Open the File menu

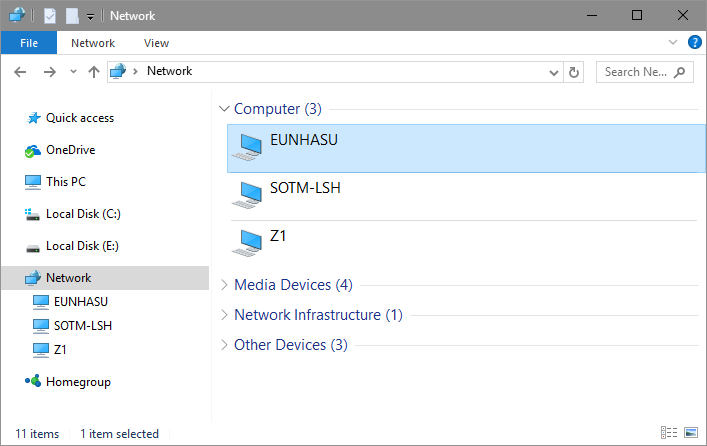pos(29,43)
